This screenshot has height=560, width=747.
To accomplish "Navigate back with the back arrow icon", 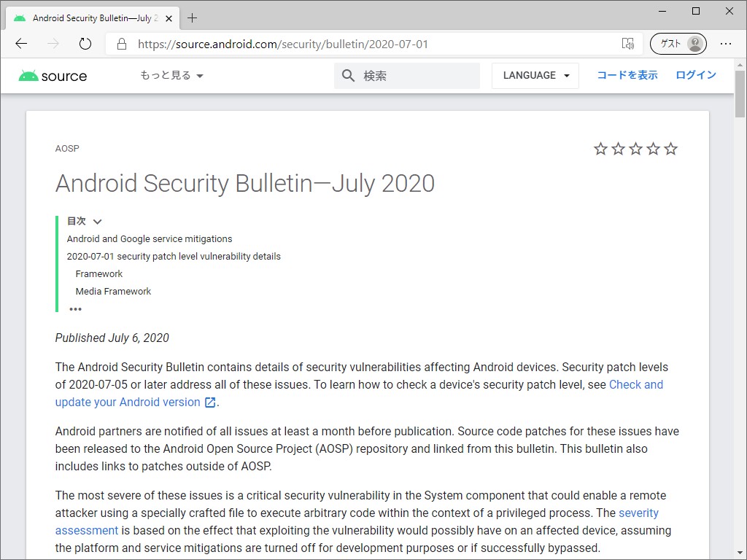I will (21, 44).
